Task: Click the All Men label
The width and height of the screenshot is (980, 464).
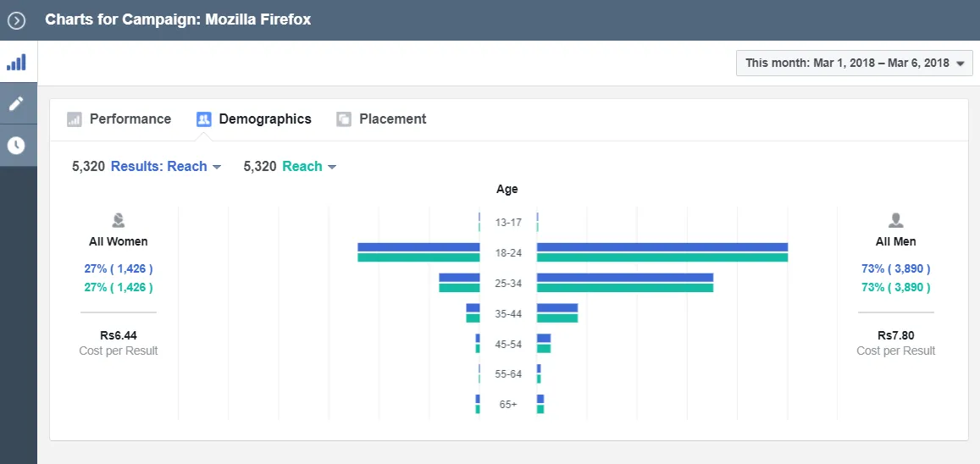Action: pos(895,241)
